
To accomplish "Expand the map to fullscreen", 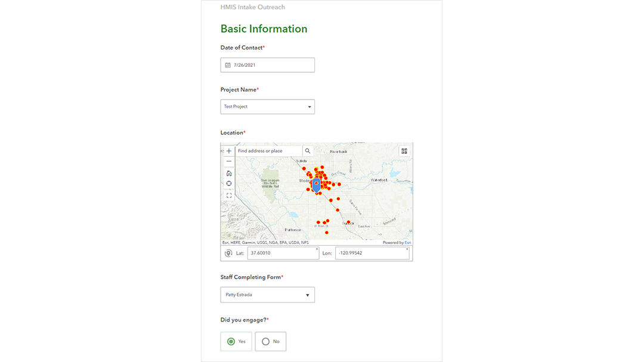I will point(229,194).
